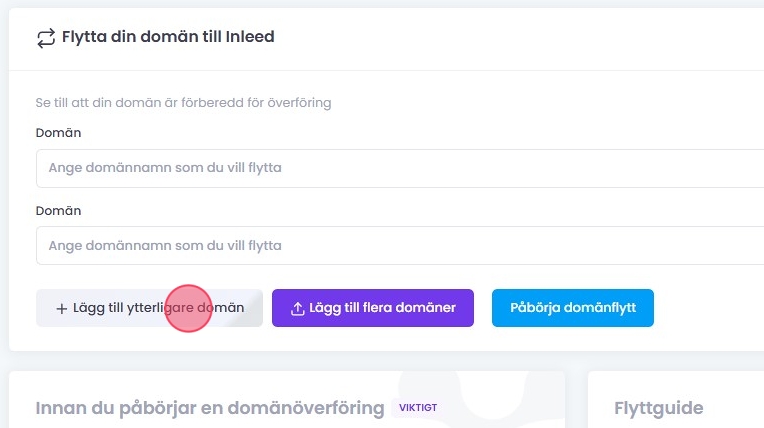Click the second "Domän" field label
The width and height of the screenshot is (764, 428).
point(58,211)
